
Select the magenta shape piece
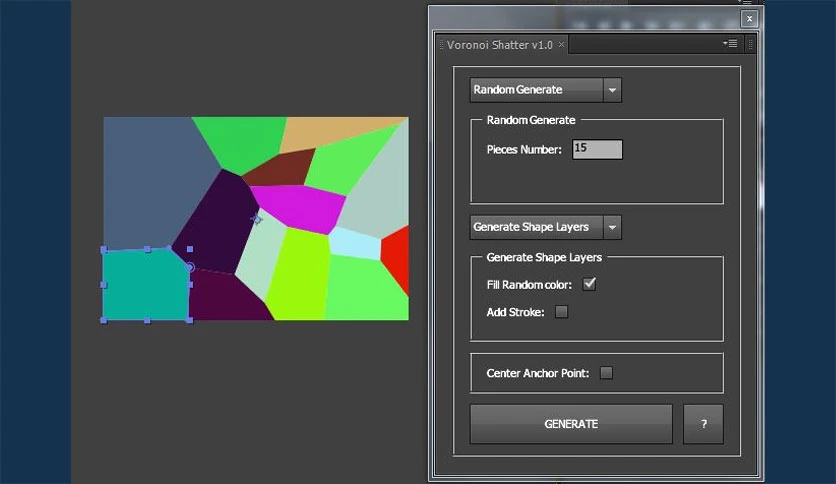pyautogui.click(x=301, y=208)
